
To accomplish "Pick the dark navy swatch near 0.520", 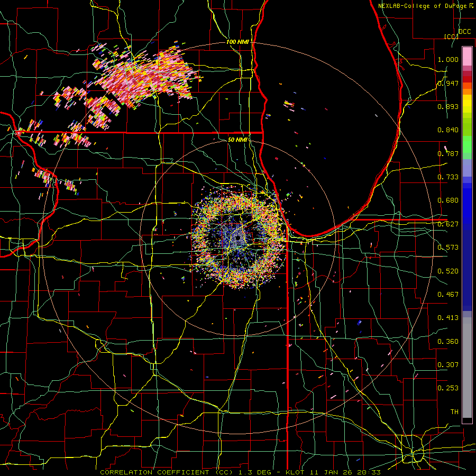I will pyautogui.click(x=467, y=271).
